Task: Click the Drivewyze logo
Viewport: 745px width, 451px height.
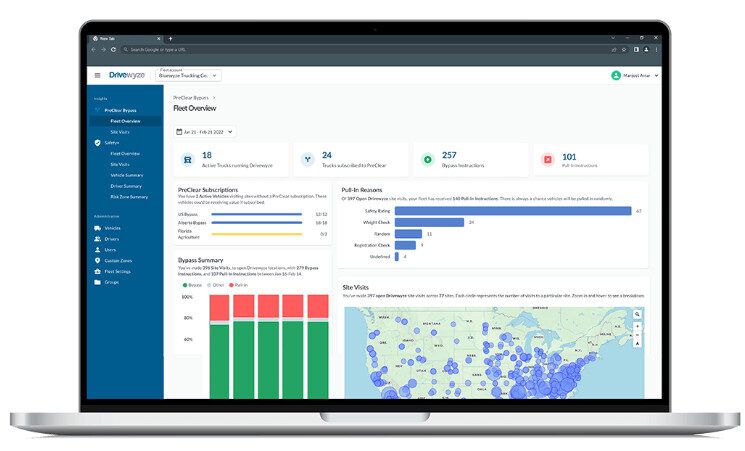Action: point(127,75)
